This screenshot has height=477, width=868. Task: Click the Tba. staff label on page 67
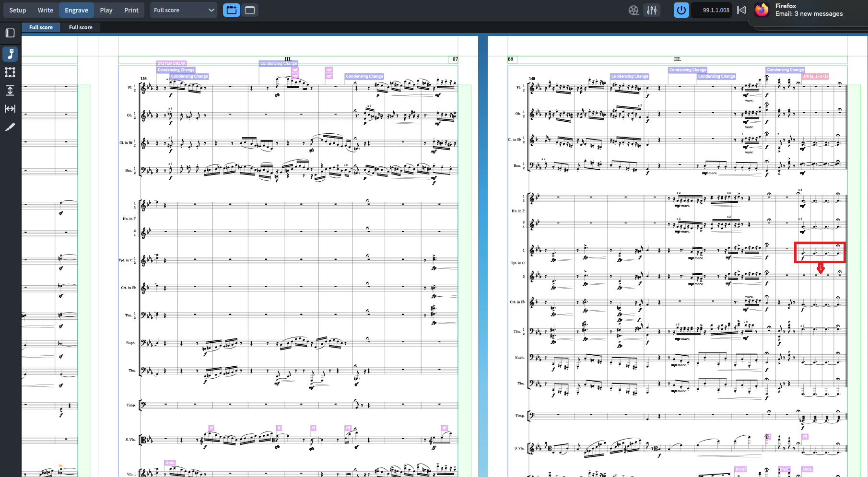pos(132,371)
